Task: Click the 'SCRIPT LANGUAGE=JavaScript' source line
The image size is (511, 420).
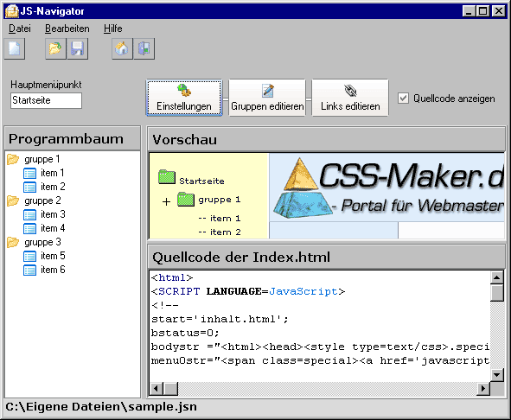Action: (248, 291)
